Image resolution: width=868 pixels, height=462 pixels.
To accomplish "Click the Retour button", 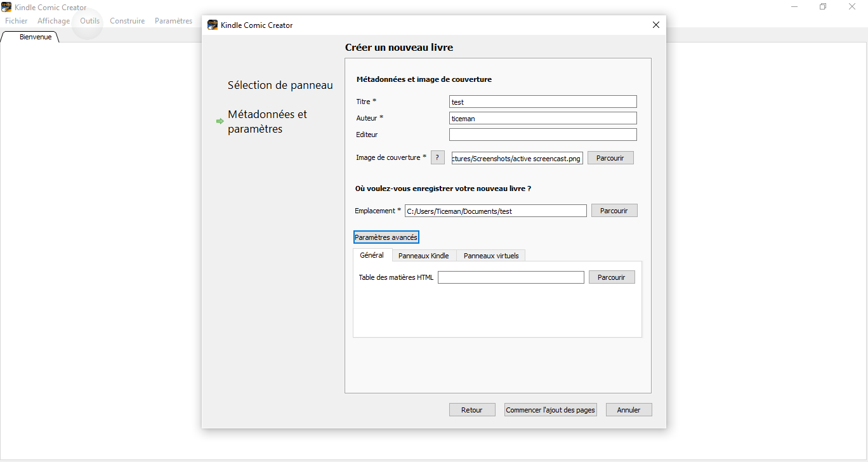I will [472, 410].
